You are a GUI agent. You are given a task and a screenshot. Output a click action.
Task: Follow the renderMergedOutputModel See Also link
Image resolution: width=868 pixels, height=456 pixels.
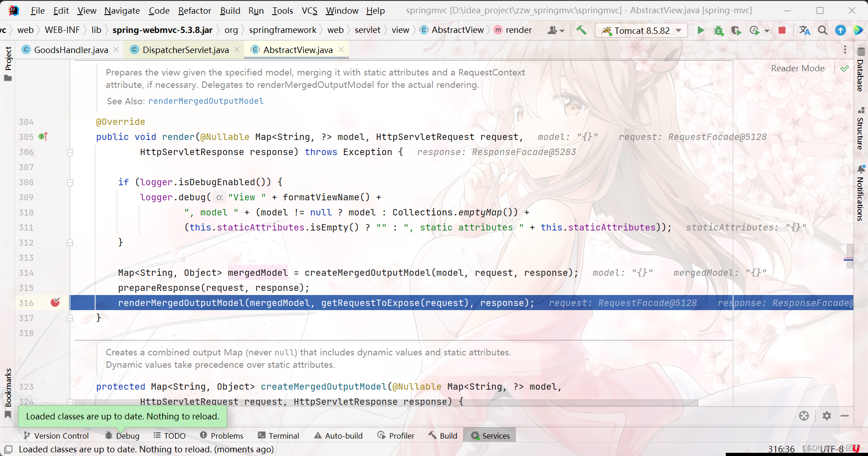[x=206, y=101]
